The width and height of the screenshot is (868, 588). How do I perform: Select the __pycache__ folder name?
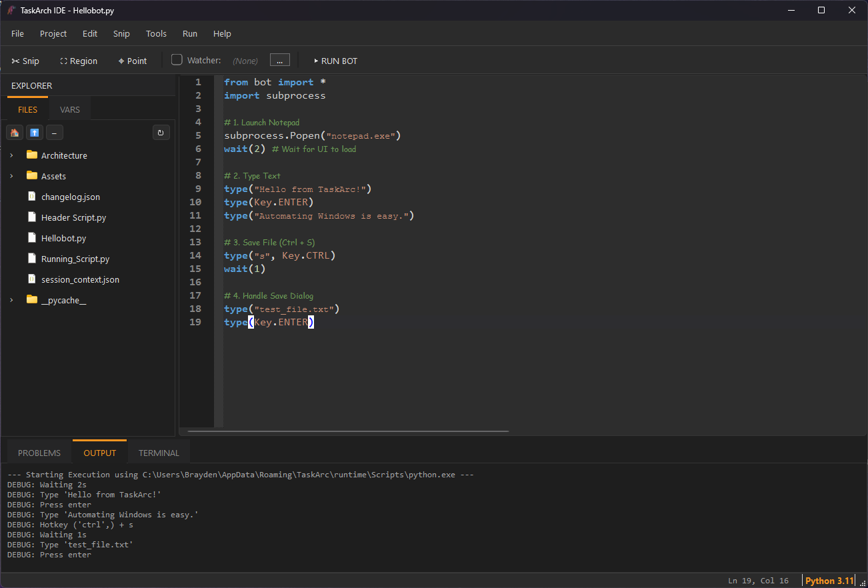63,300
